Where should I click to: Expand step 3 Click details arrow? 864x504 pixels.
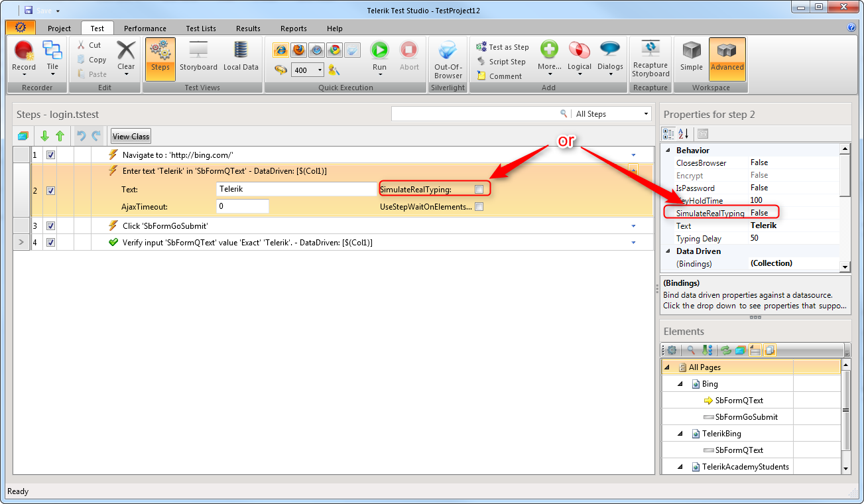tap(633, 226)
